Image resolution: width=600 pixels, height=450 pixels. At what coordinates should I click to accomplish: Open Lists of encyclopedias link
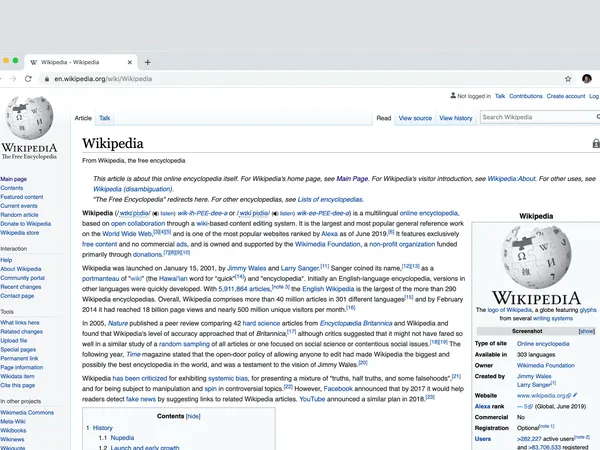[x=330, y=199]
